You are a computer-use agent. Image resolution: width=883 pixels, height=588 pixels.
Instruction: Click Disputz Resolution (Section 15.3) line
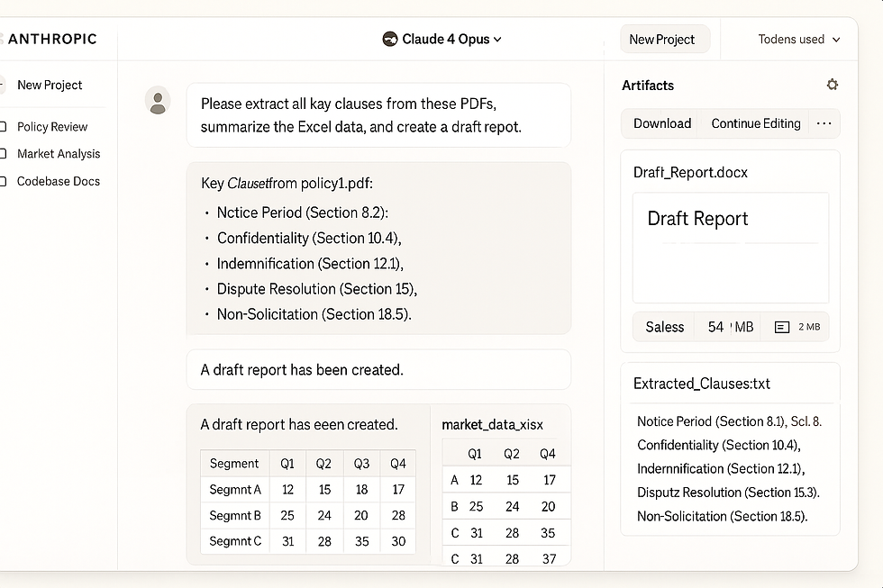coord(728,493)
